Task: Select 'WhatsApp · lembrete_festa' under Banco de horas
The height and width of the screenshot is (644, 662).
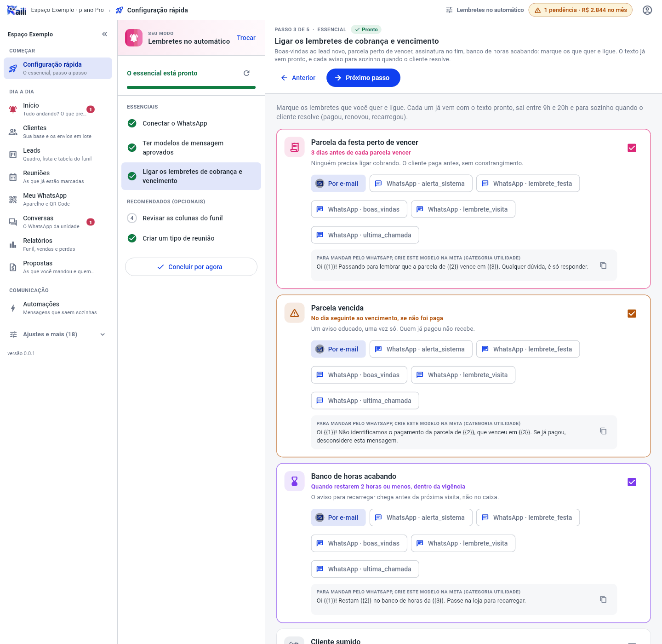Action: (528, 517)
